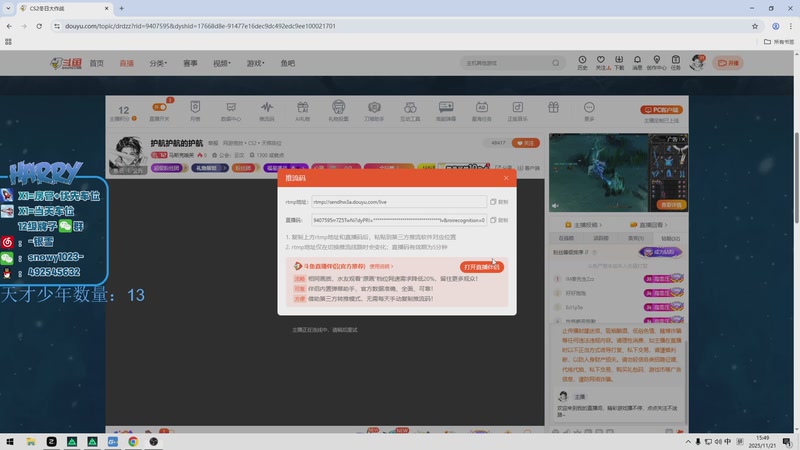Open 礼物投票 gift voting icon
Screen dimensions: 800x450
pyautogui.click(x=338, y=111)
